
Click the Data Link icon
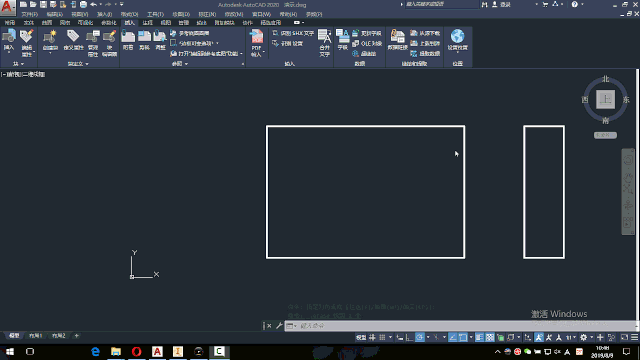[397, 40]
